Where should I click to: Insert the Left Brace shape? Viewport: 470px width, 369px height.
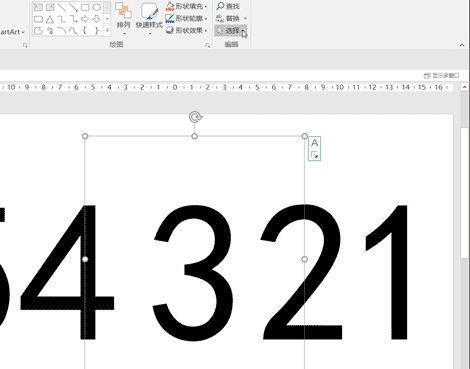(x=85, y=31)
